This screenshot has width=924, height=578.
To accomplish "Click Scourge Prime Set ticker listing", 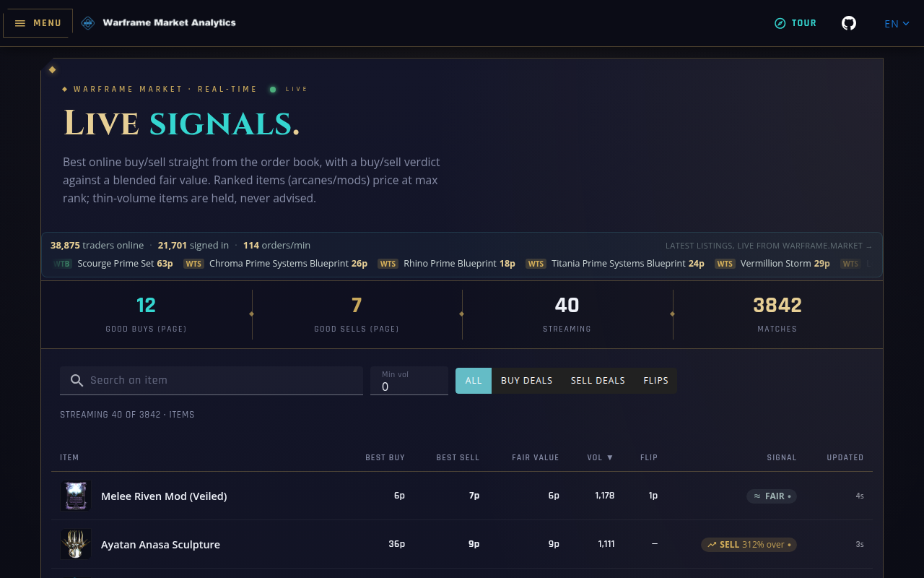I will coord(113,264).
